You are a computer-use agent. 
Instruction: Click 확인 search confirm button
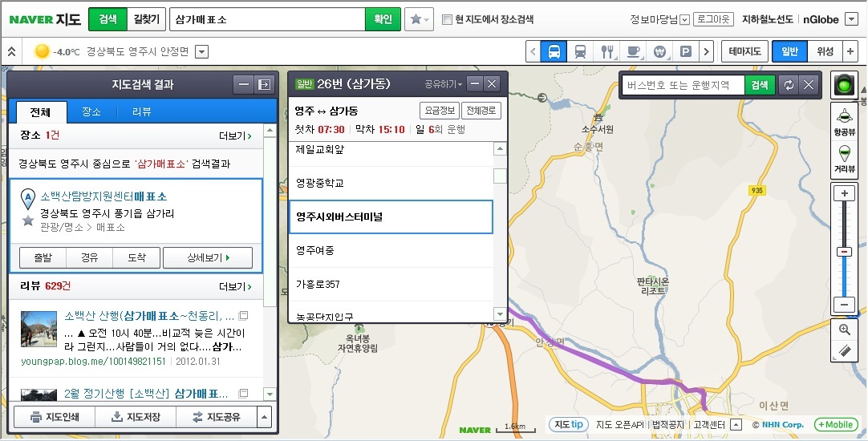[x=383, y=19]
